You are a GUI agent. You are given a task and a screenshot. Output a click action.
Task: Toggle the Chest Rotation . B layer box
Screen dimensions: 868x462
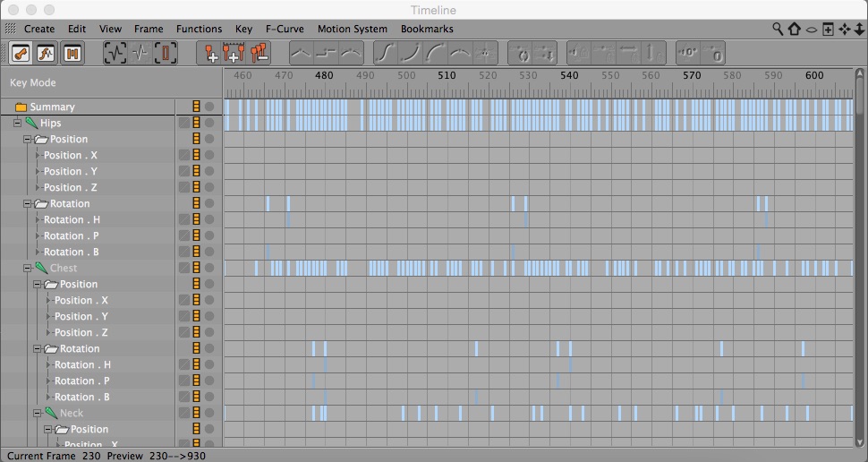[x=183, y=397]
